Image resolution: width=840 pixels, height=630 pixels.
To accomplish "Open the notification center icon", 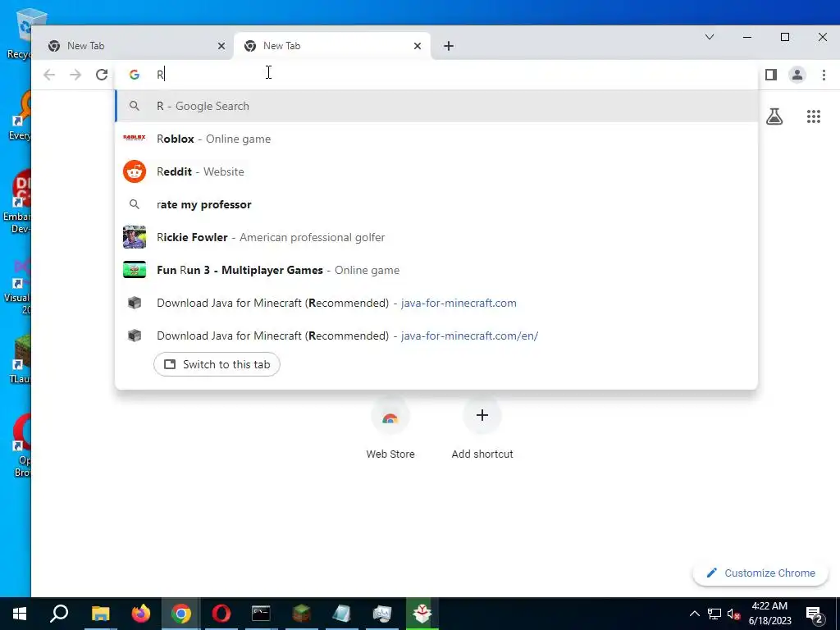I will pyautogui.click(x=815, y=614).
